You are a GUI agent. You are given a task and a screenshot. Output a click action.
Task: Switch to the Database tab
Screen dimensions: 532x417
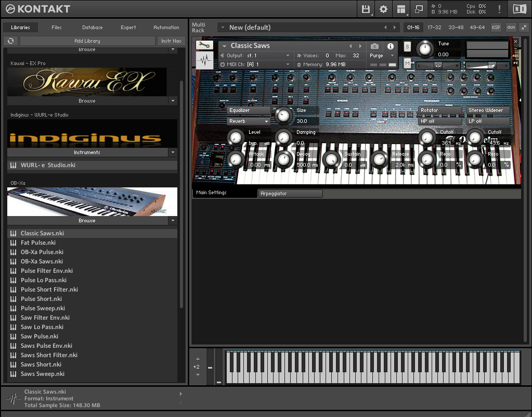coord(92,28)
